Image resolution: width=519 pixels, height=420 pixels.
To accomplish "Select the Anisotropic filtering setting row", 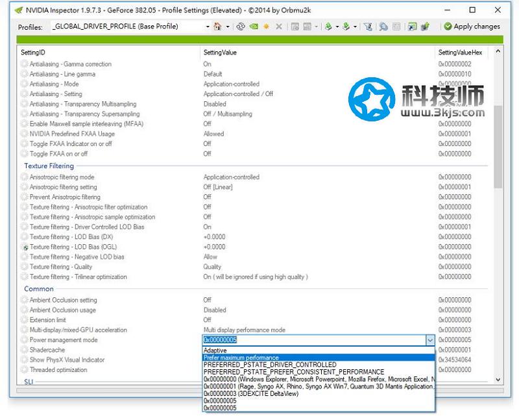I will pyautogui.click(x=253, y=187).
